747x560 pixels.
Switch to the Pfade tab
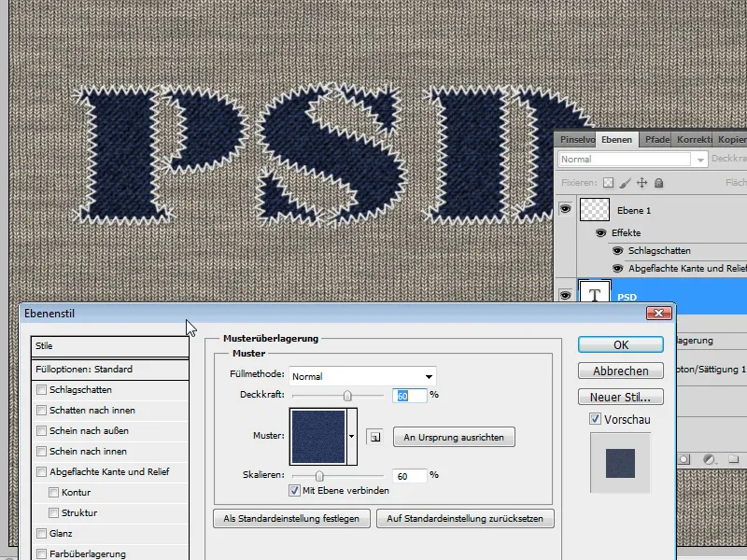point(656,140)
